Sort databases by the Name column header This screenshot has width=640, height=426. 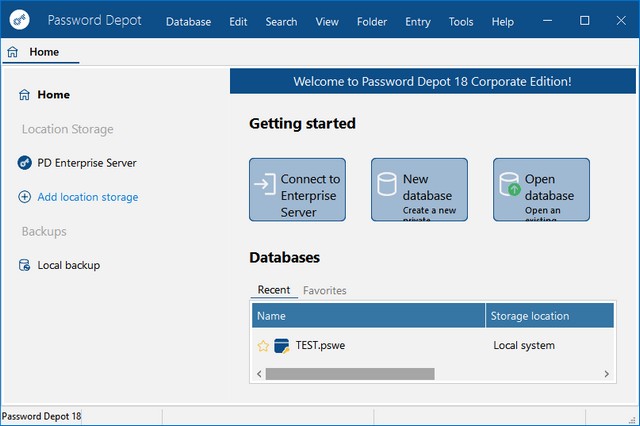367,316
